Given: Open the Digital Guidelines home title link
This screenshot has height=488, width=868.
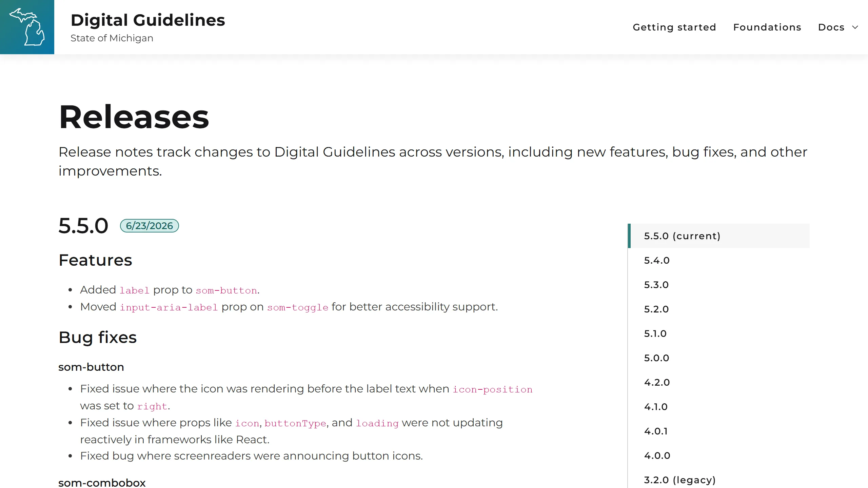Looking at the screenshot, I should [x=148, y=20].
